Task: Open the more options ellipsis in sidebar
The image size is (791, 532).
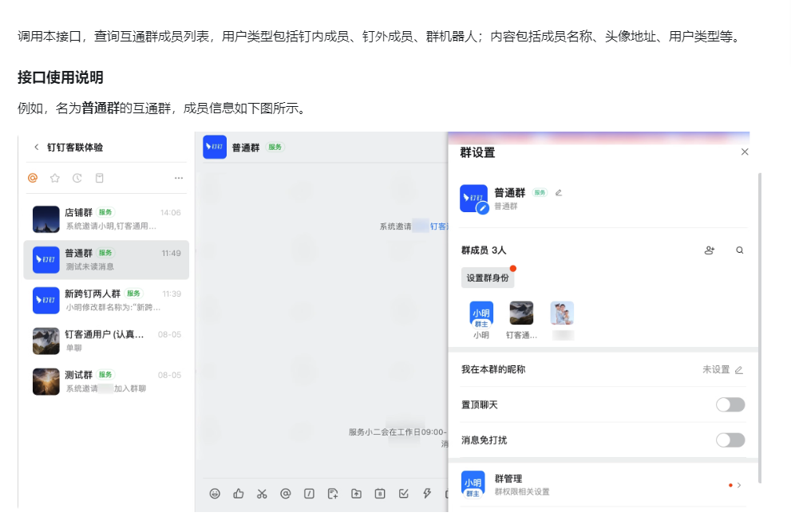Action: coord(179,178)
